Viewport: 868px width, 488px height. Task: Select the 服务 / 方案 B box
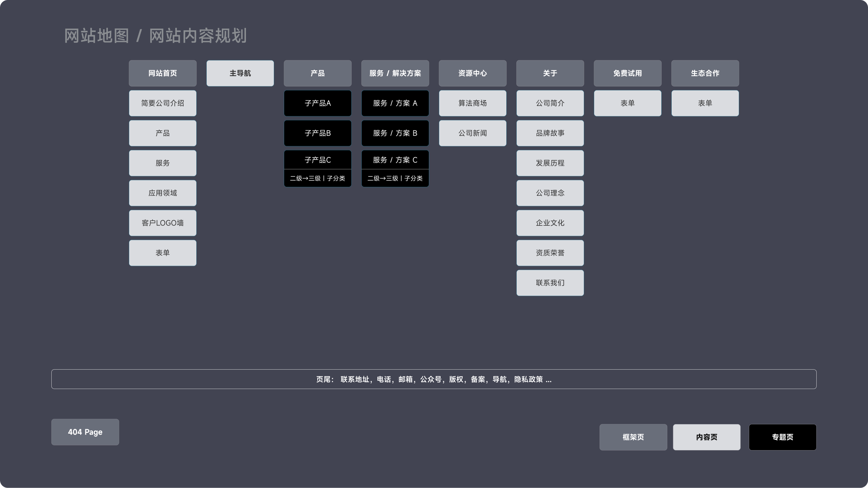click(x=395, y=133)
